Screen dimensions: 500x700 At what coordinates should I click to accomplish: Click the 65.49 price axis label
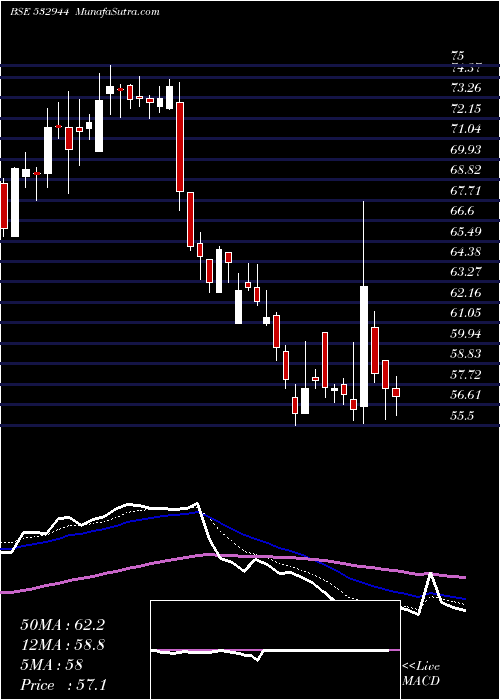tap(466, 232)
